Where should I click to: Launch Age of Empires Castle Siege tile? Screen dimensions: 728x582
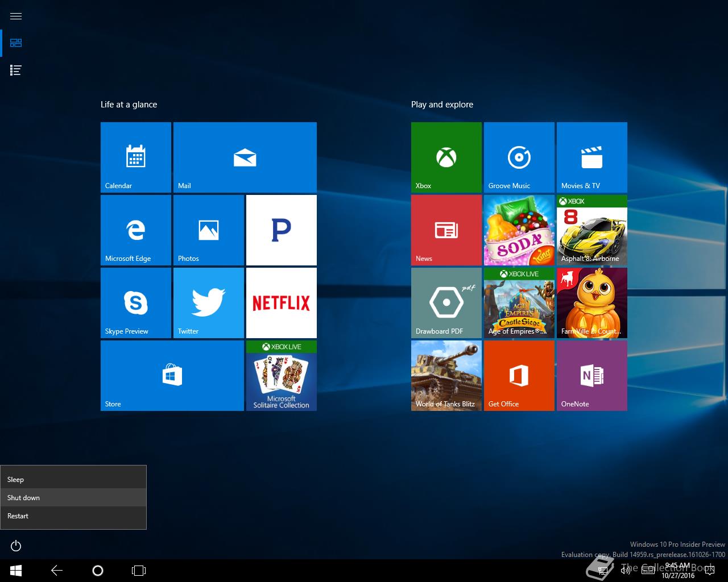click(519, 303)
